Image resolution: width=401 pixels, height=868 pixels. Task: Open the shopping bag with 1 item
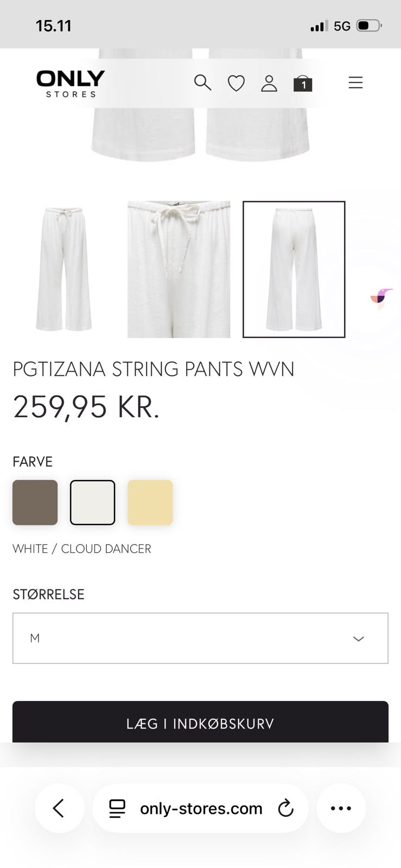click(303, 83)
